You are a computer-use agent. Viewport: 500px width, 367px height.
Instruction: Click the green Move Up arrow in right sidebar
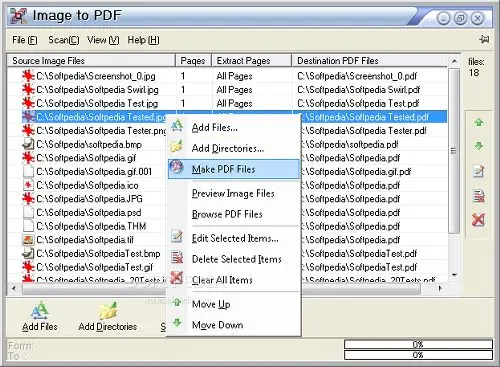(x=479, y=122)
